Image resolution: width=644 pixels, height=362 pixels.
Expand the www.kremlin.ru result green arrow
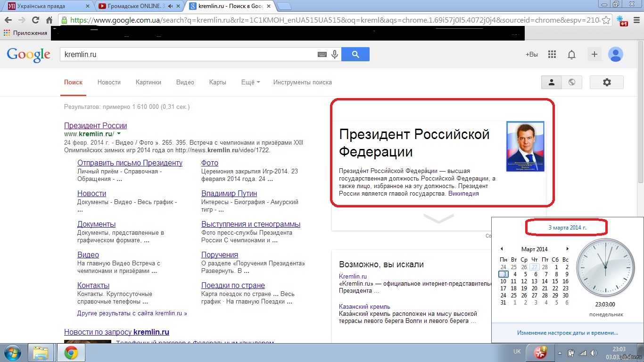click(119, 134)
